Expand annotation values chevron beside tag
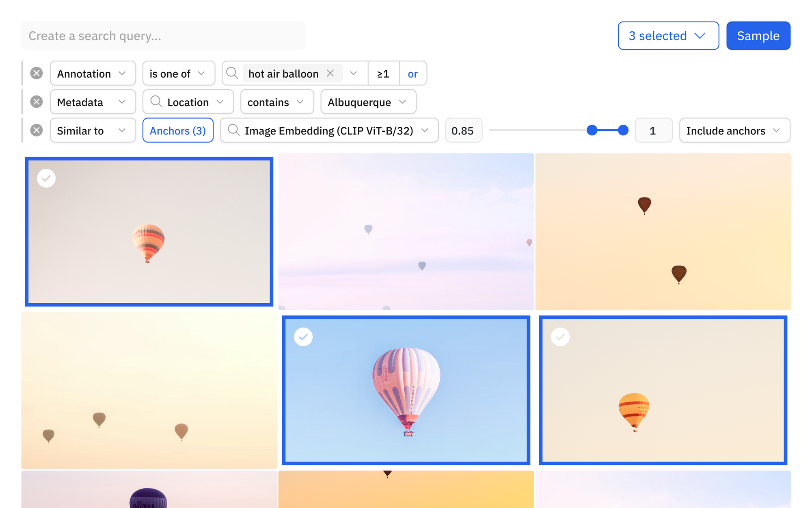The image size is (812, 508). tap(353, 74)
